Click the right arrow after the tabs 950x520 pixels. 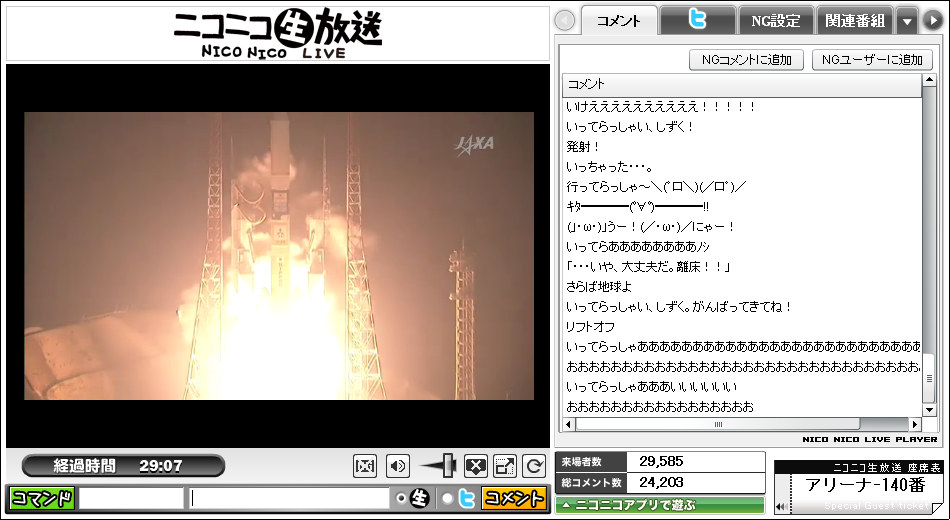coord(932,21)
